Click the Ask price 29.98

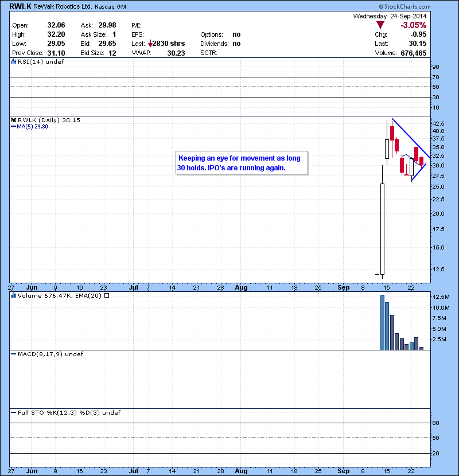coord(107,25)
